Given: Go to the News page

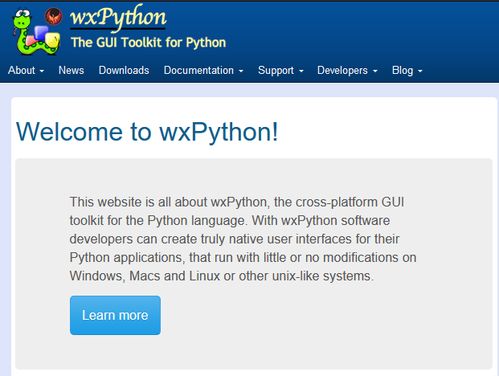Looking at the screenshot, I should [71, 70].
